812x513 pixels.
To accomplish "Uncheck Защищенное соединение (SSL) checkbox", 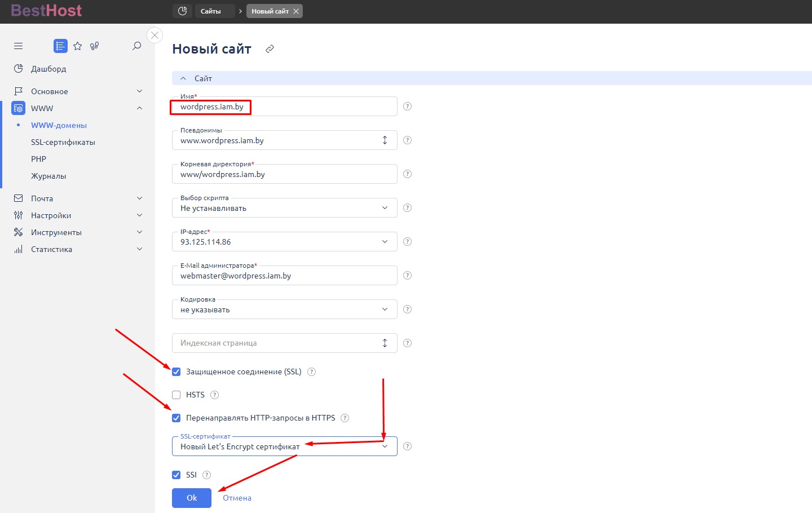I will pyautogui.click(x=176, y=372).
